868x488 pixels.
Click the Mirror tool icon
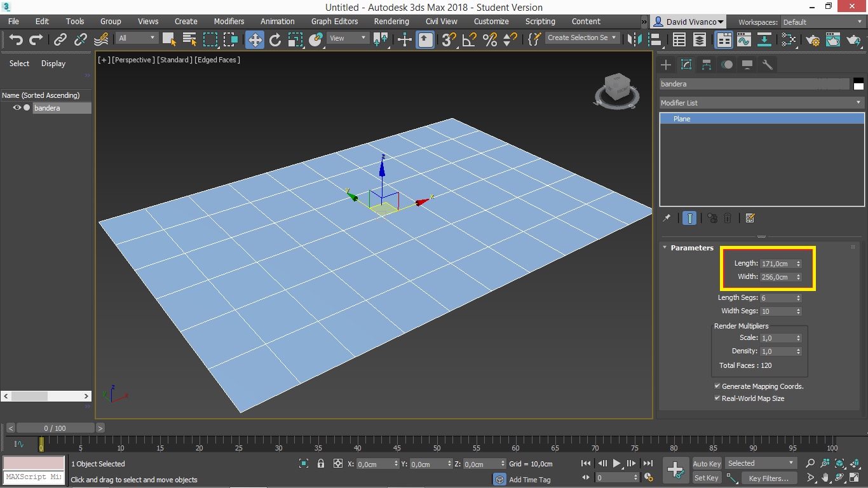coord(634,39)
